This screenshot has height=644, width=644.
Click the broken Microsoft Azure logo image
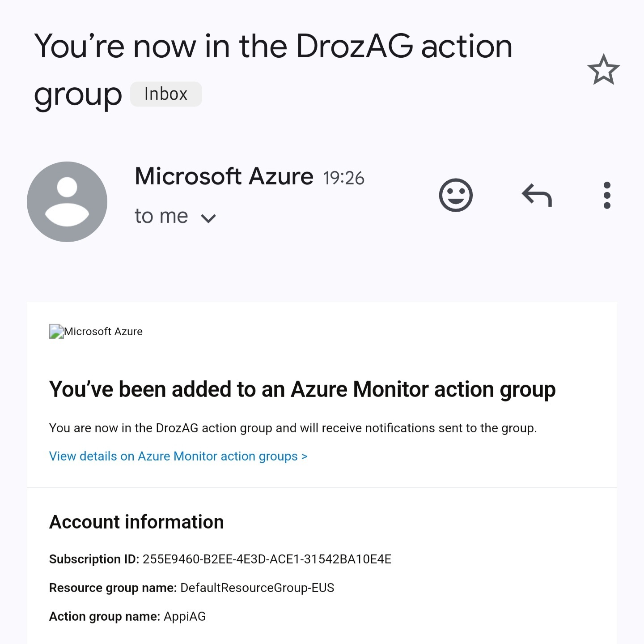56,332
